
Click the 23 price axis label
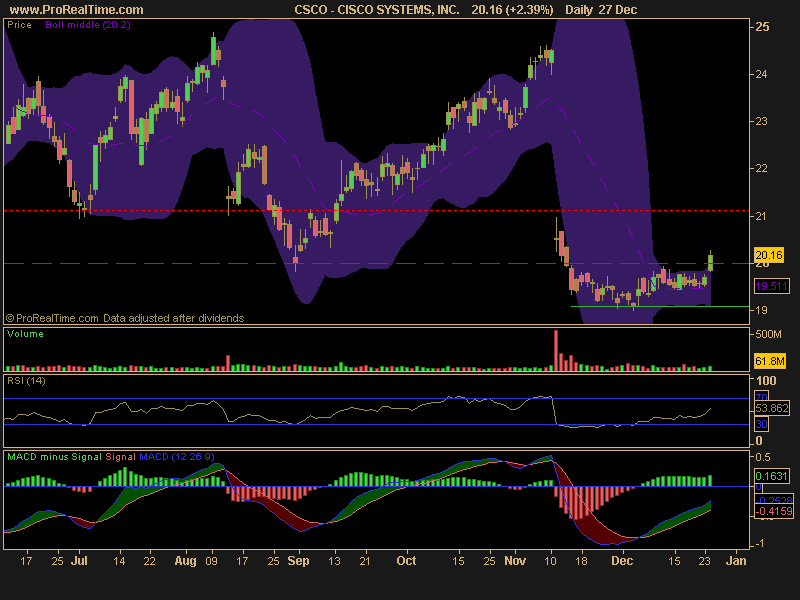tap(761, 121)
